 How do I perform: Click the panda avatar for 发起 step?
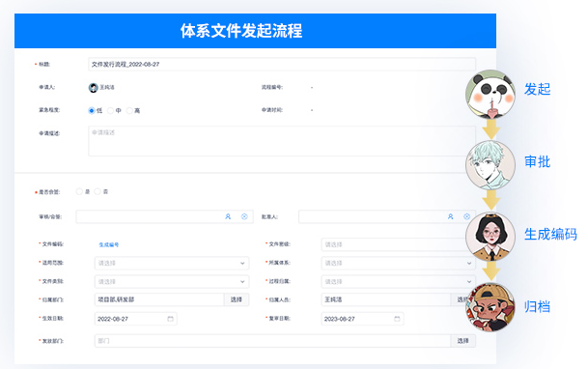pos(490,94)
